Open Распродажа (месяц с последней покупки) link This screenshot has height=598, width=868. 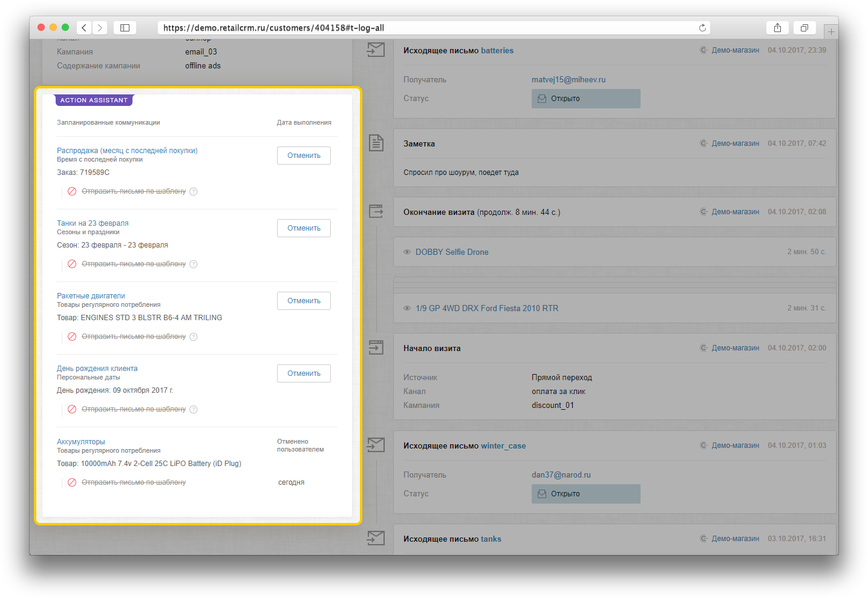pyautogui.click(x=127, y=151)
